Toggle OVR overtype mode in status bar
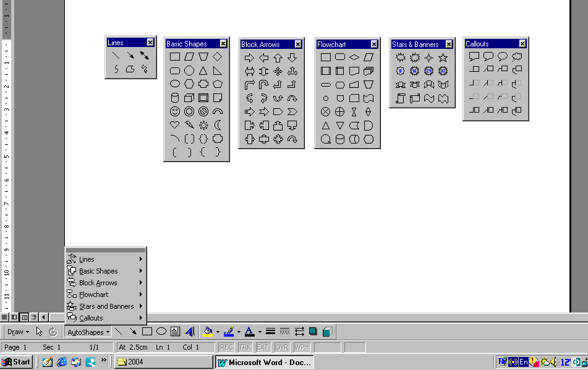Viewport: 588px width, 370px height. pos(281,347)
